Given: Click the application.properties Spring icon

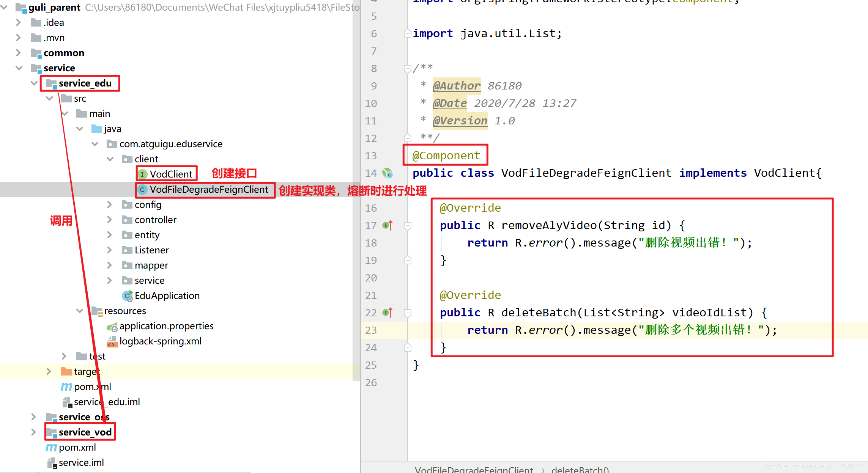Looking at the screenshot, I should coord(112,327).
